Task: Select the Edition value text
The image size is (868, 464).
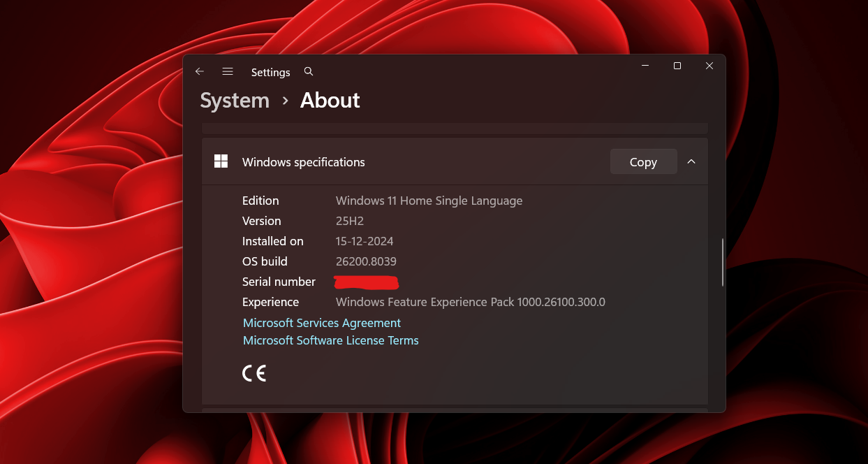Action: 429,201
